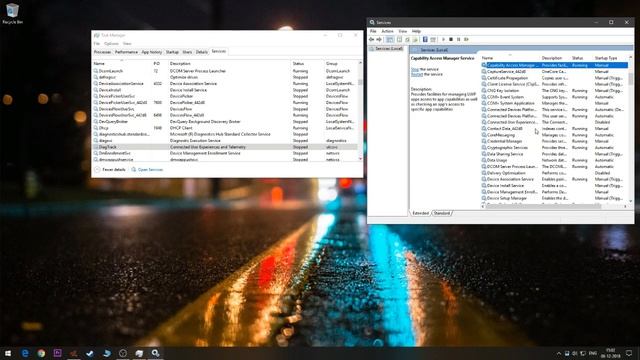Open Services app from taskbar
Viewport: 640px width, 360px height.
[x=156, y=353]
